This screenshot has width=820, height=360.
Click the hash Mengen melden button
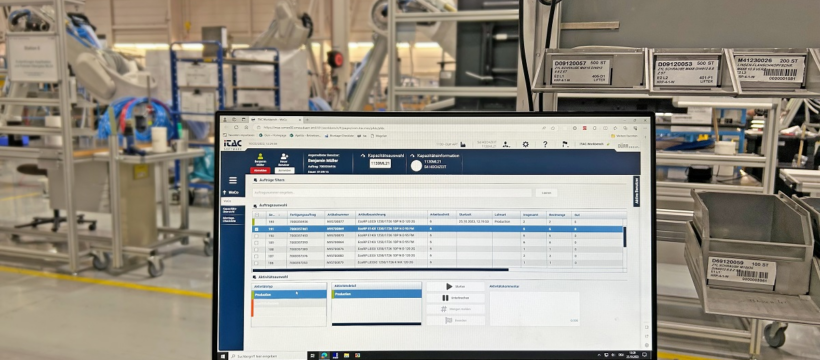(x=455, y=309)
